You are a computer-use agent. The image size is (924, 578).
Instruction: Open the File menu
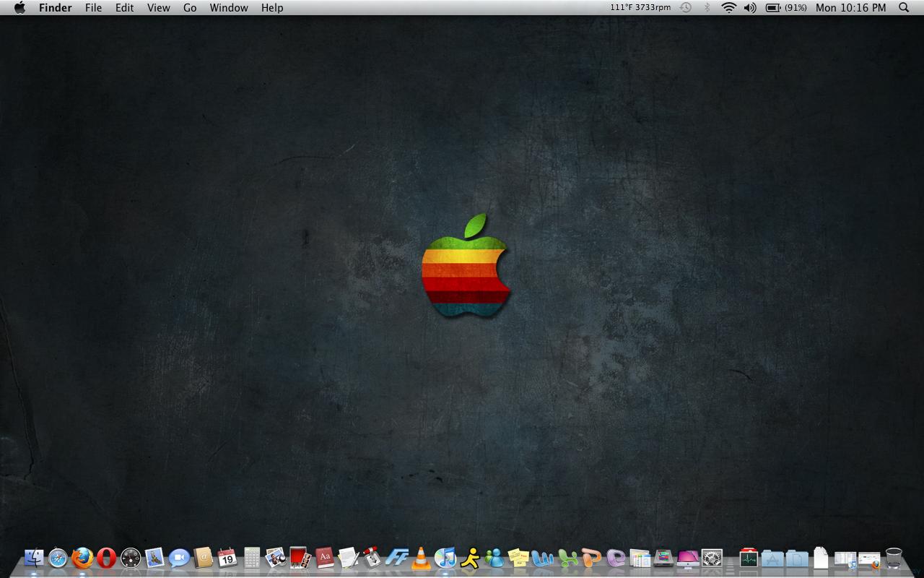click(x=93, y=8)
